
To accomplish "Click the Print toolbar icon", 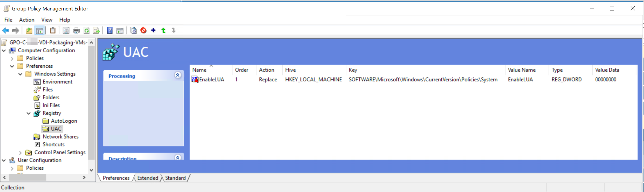I will [76, 30].
